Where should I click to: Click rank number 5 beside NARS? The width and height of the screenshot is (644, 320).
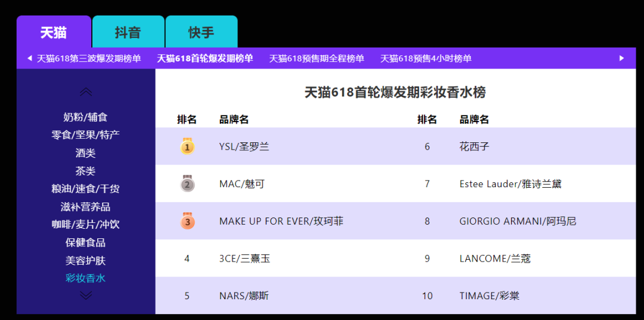coord(187,296)
